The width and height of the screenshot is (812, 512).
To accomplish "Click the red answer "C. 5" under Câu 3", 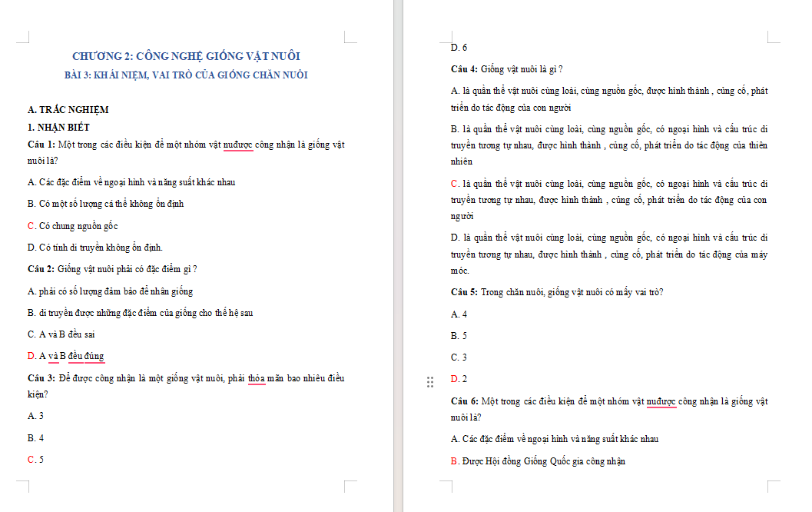I will [36, 460].
